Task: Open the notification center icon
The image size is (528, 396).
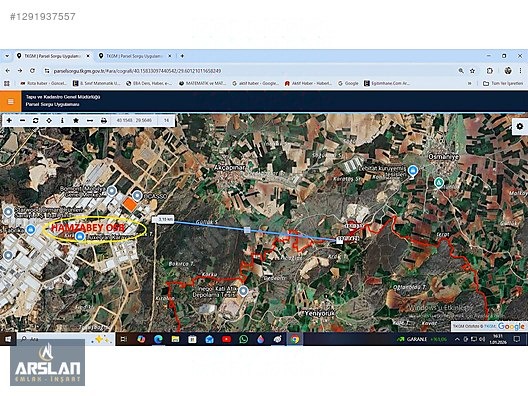Action: [x=517, y=339]
